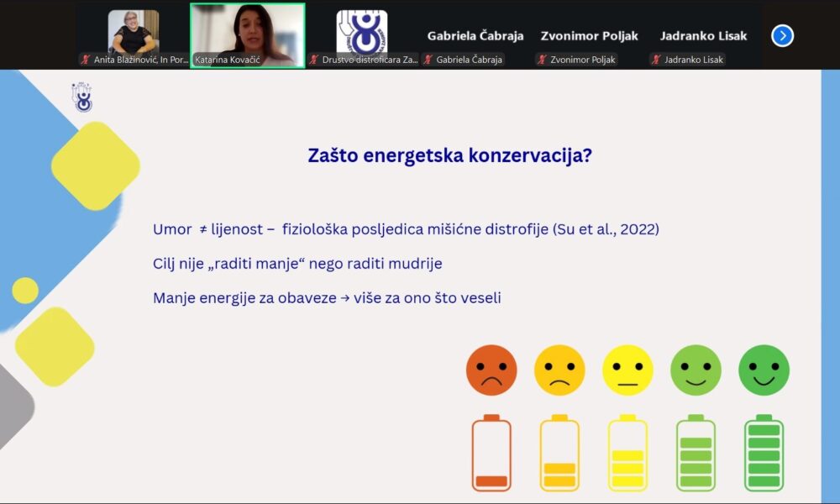Click the empty orange battery icon
Viewport: 840px width, 504px height.
[x=492, y=454]
